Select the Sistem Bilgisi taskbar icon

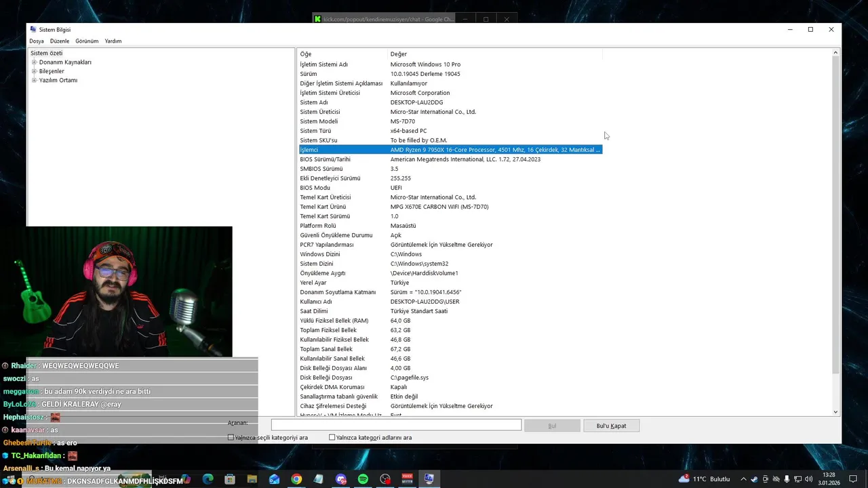(x=429, y=479)
